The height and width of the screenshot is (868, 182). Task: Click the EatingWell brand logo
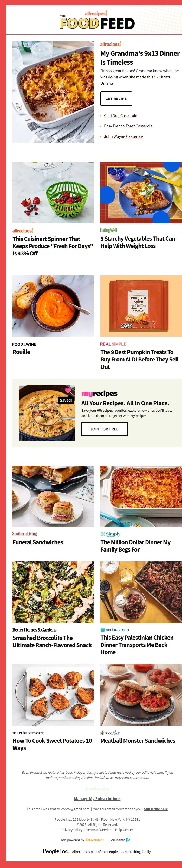pyautogui.click(x=109, y=230)
